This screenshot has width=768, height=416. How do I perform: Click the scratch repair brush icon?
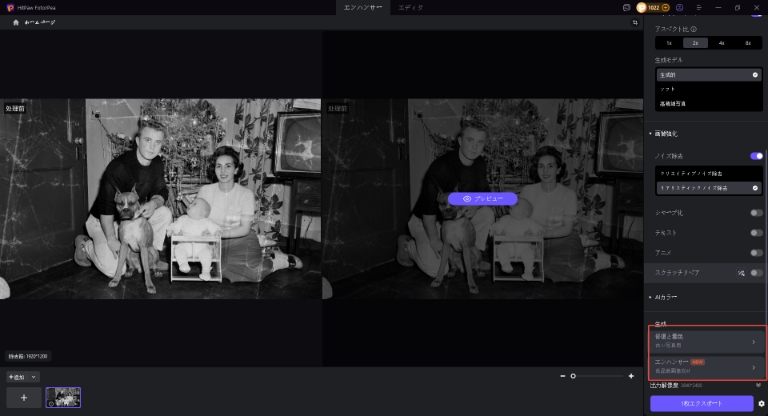(x=741, y=273)
